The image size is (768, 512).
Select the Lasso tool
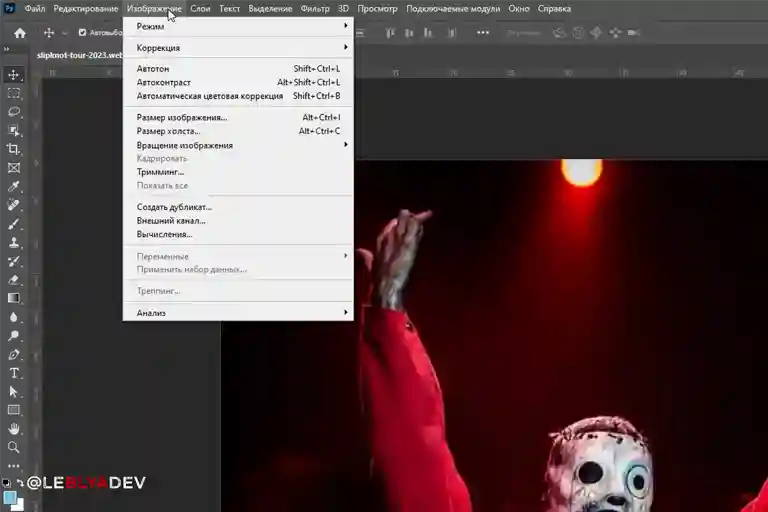[14, 111]
